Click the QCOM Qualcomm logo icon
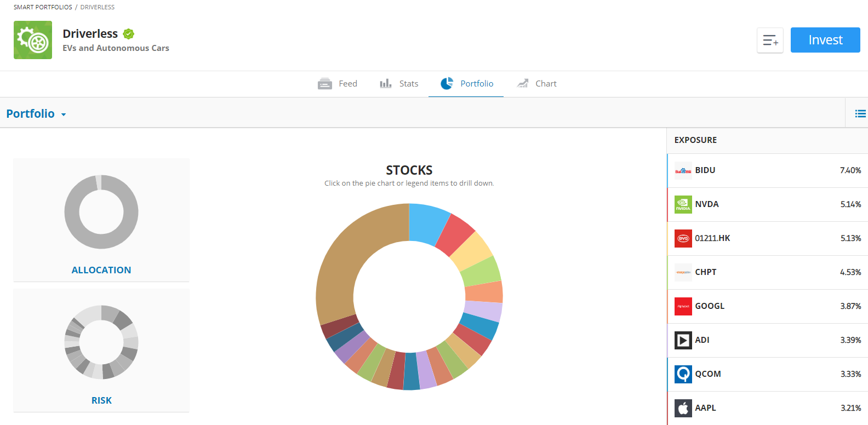 (x=683, y=375)
